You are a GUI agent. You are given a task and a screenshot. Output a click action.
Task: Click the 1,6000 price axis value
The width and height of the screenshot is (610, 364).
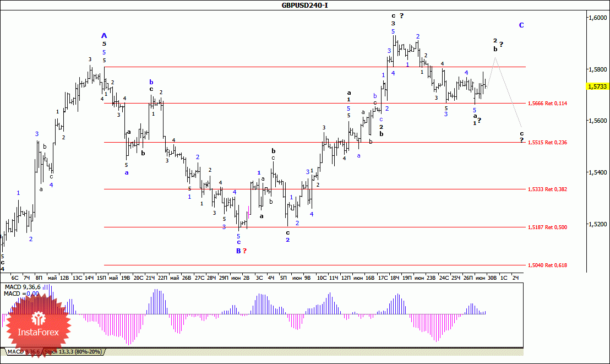tap(597, 18)
